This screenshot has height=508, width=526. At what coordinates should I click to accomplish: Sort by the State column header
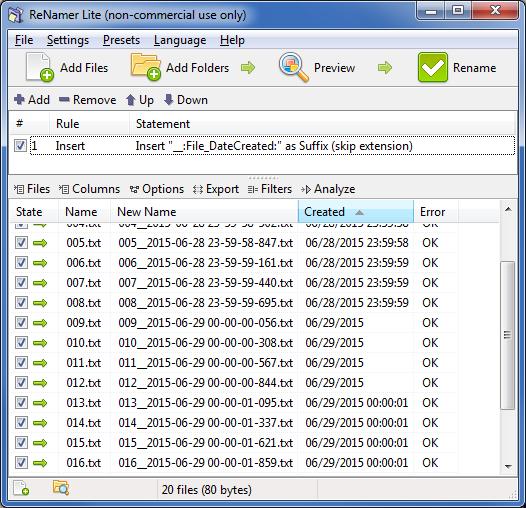coord(34,212)
